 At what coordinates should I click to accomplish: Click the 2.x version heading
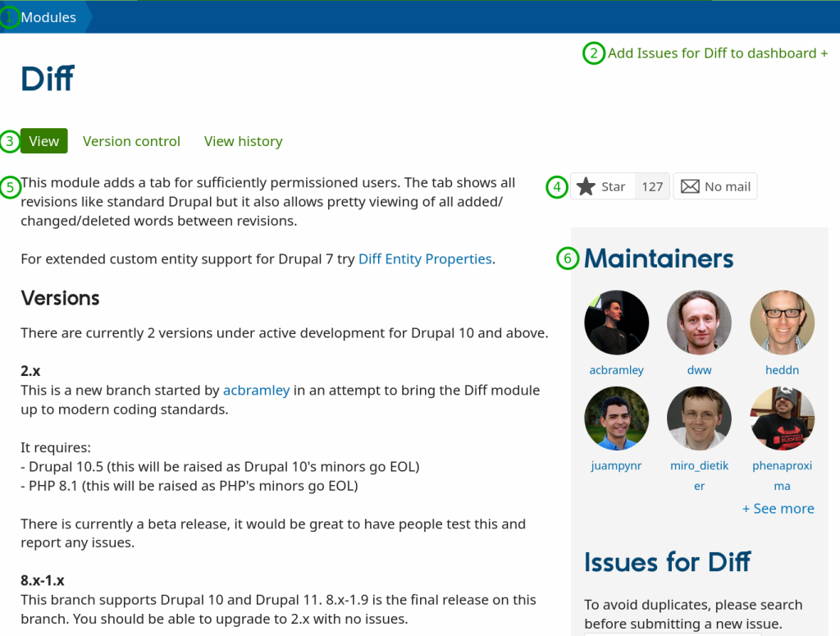click(30, 371)
